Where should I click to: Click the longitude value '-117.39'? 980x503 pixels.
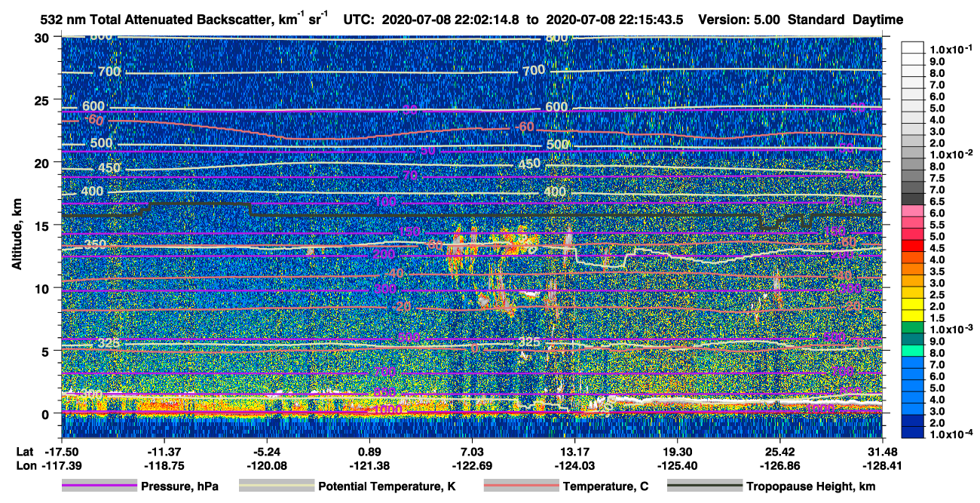62,465
